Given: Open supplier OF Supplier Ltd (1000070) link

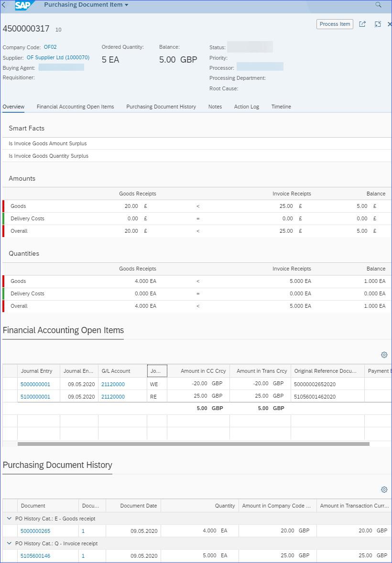Looking at the screenshot, I should coord(58,57).
